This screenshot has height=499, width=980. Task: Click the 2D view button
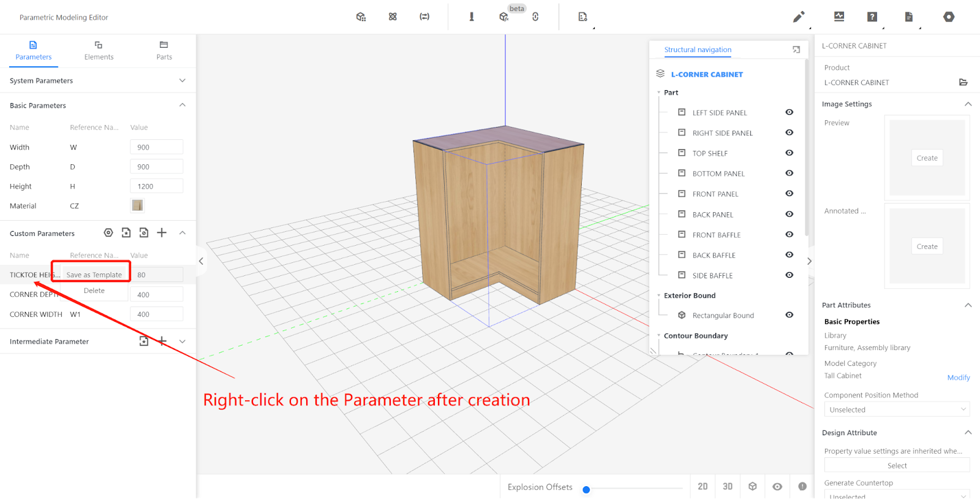coord(703,487)
